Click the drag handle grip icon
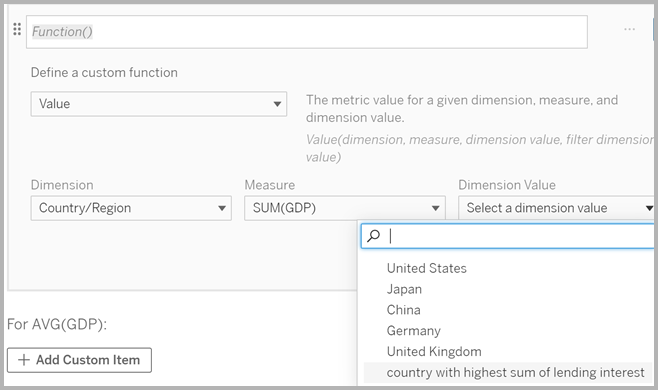This screenshot has width=658, height=390. coord(17,29)
